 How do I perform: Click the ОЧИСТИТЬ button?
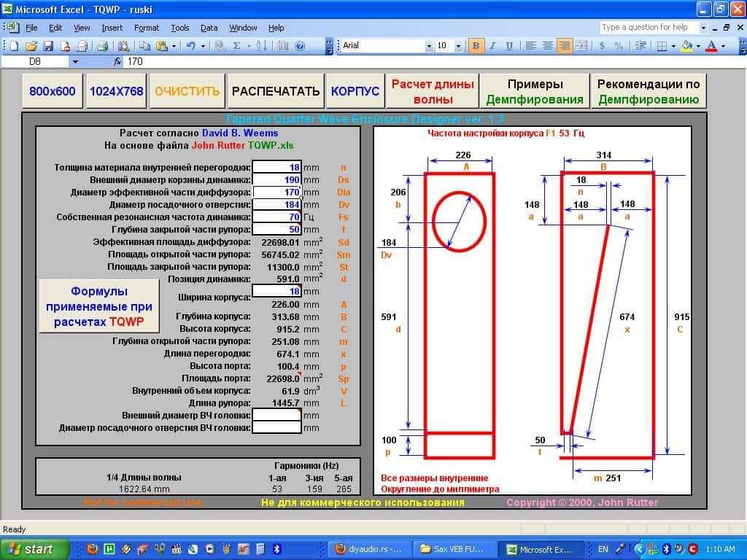point(187,91)
